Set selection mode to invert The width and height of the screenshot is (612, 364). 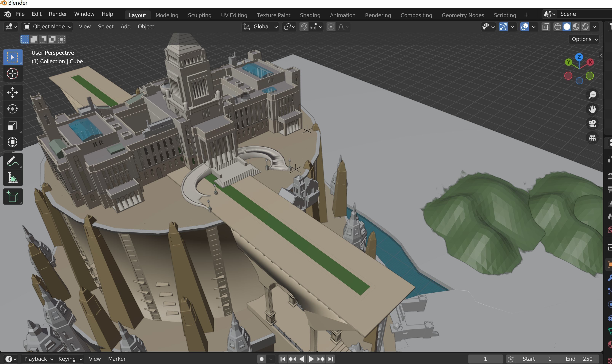click(x=52, y=39)
